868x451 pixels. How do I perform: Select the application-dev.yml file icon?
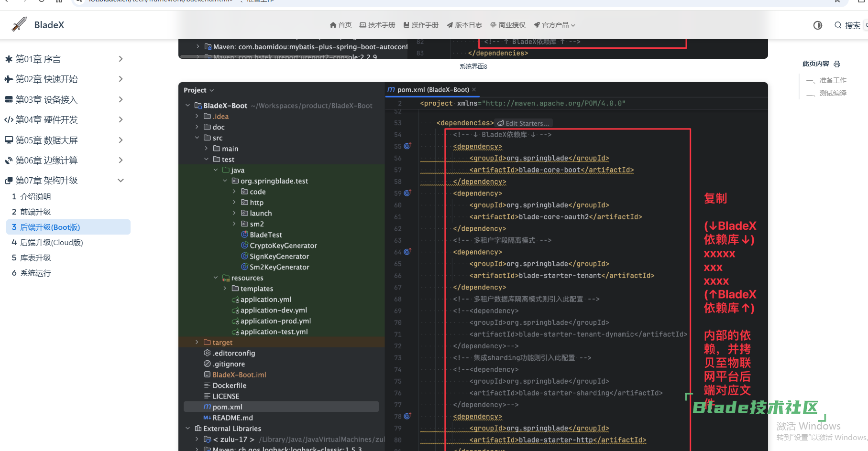click(x=235, y=310)
